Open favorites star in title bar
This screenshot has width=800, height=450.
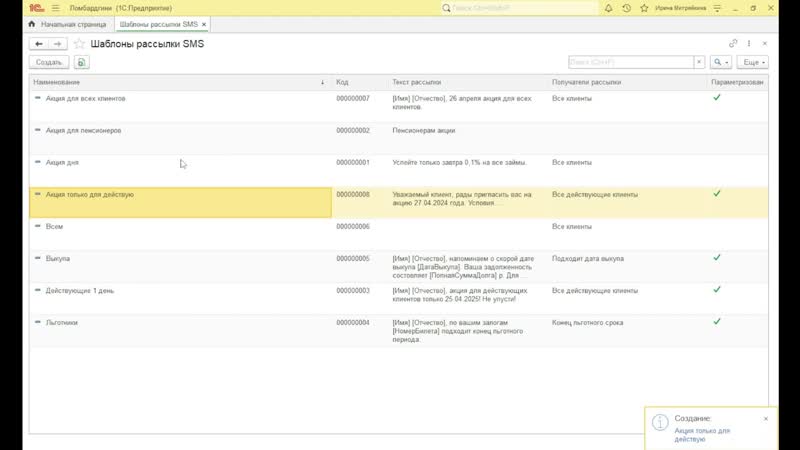(x=645, y=7)
